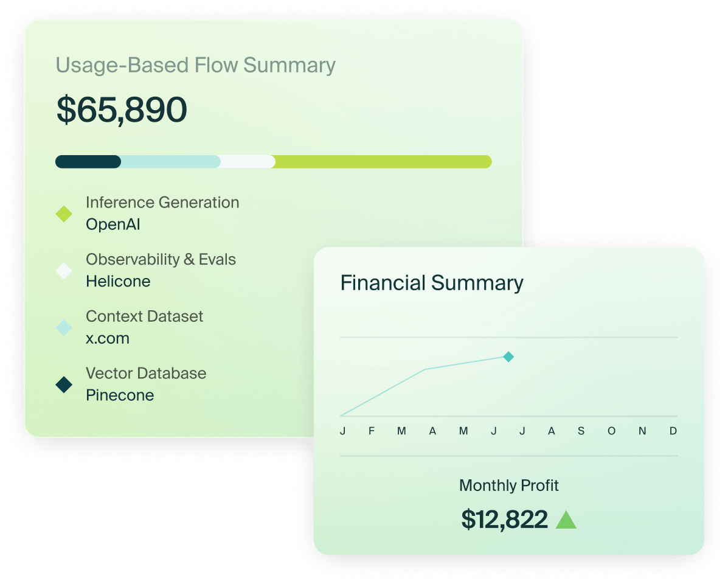Click the $65,890 total amount
The height and width of the screenshot is (584, 728).
[x=122, y=110]
